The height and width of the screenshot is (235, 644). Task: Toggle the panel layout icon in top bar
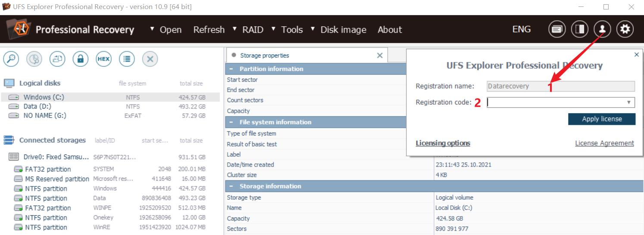coord(580,29)
